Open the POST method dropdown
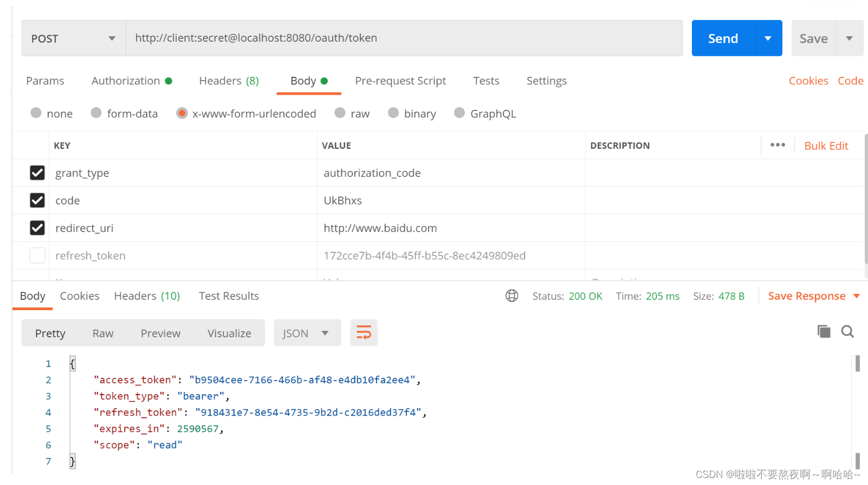The height and width of the screenshot is (485, 868). click(74, 38)
